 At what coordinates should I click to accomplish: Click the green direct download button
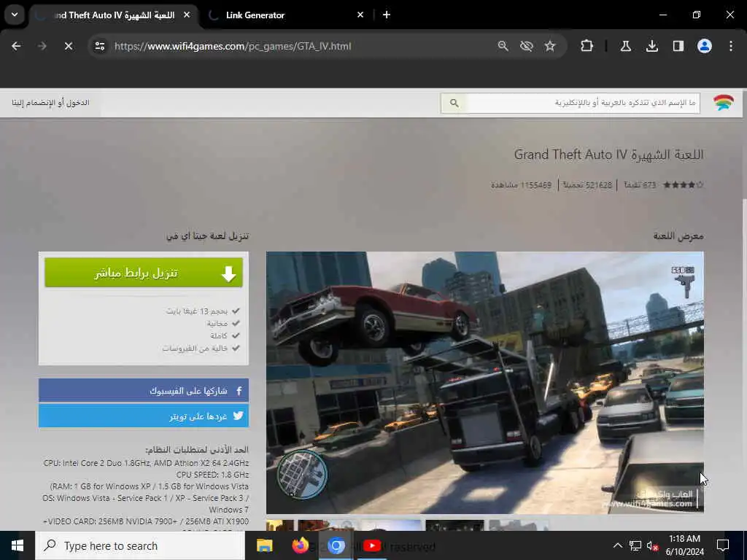pos(144,273)
